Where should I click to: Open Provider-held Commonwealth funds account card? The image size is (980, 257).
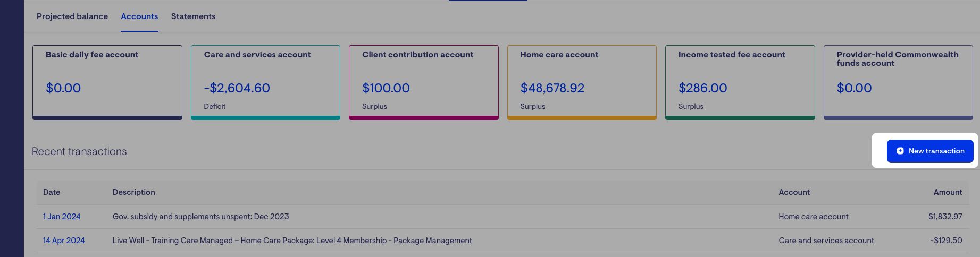pyautogui.click(x=898, y=82)
